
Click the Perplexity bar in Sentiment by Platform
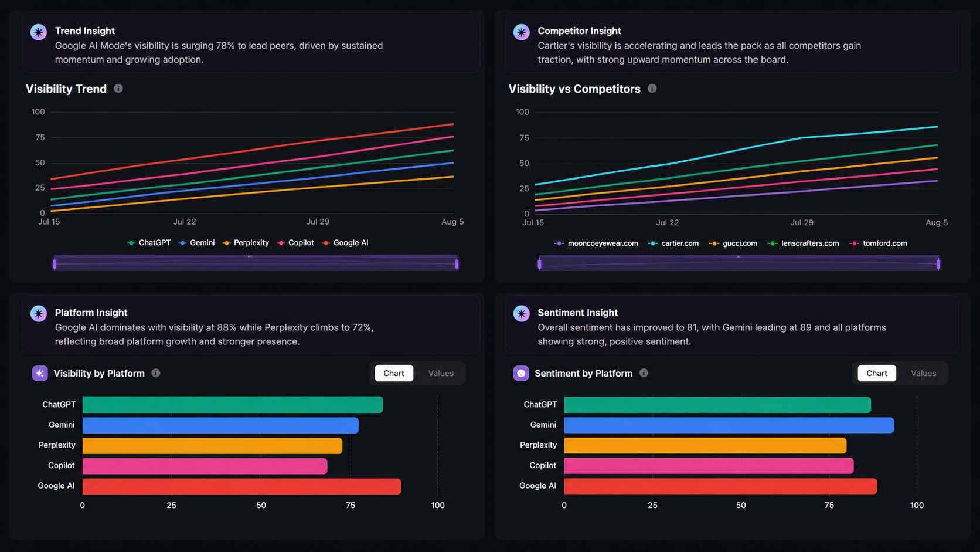click(x=706, y=446)
